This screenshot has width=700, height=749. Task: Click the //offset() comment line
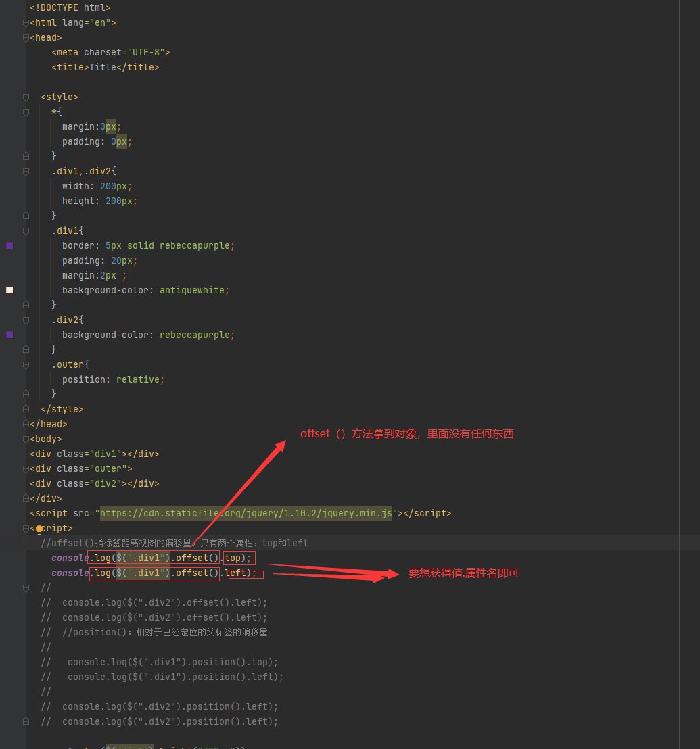coord(174,543)
